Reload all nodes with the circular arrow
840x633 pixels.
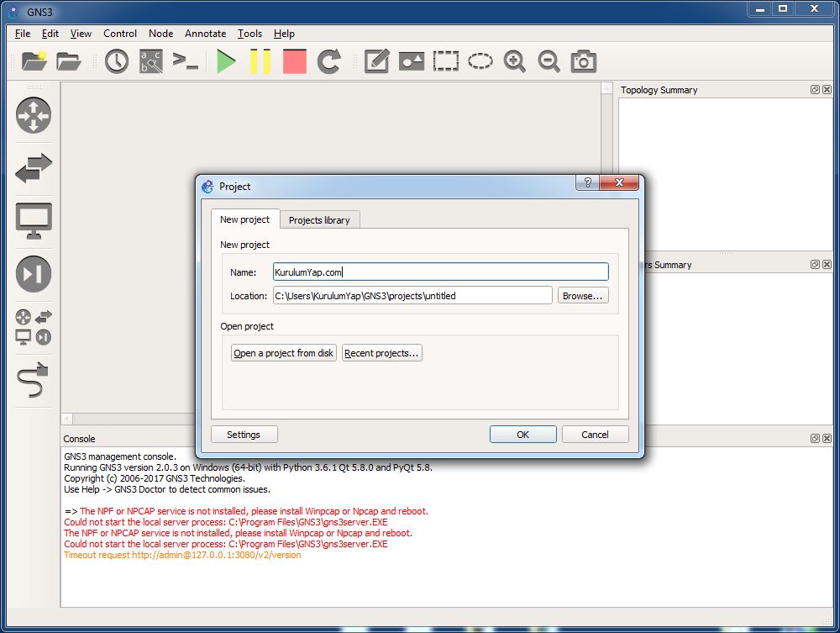tap(329, 61)
